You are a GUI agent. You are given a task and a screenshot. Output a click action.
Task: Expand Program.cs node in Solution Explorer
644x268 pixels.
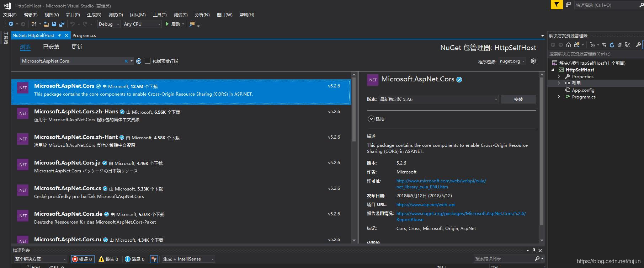pyautogui.click(x=559, y=97)
